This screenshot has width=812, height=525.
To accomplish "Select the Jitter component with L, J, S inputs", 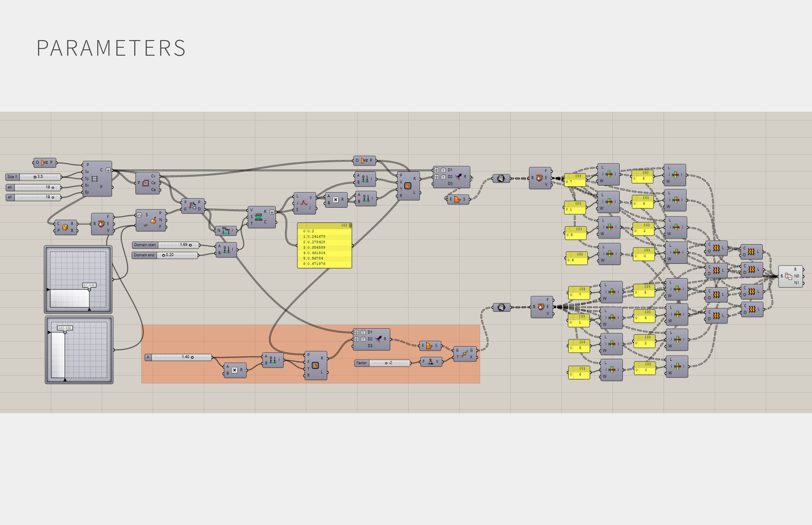I will [304, 203].
